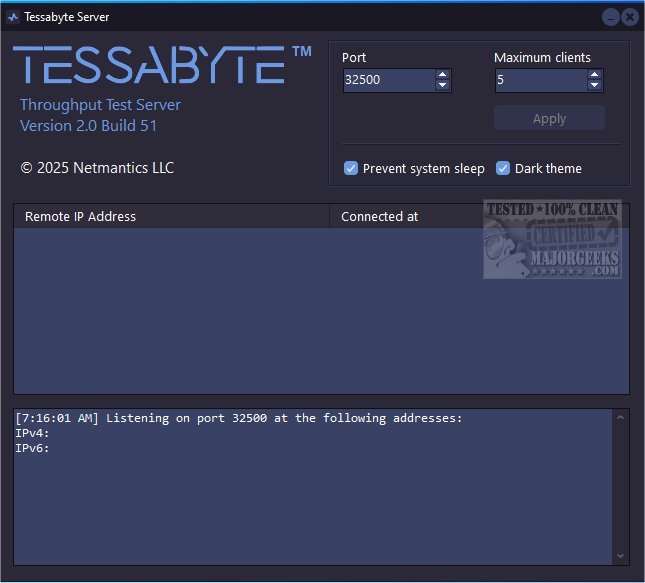645x583 pixels.
Task: Minimize the Tessabyte Server window
Action: [x=610, y=17]
